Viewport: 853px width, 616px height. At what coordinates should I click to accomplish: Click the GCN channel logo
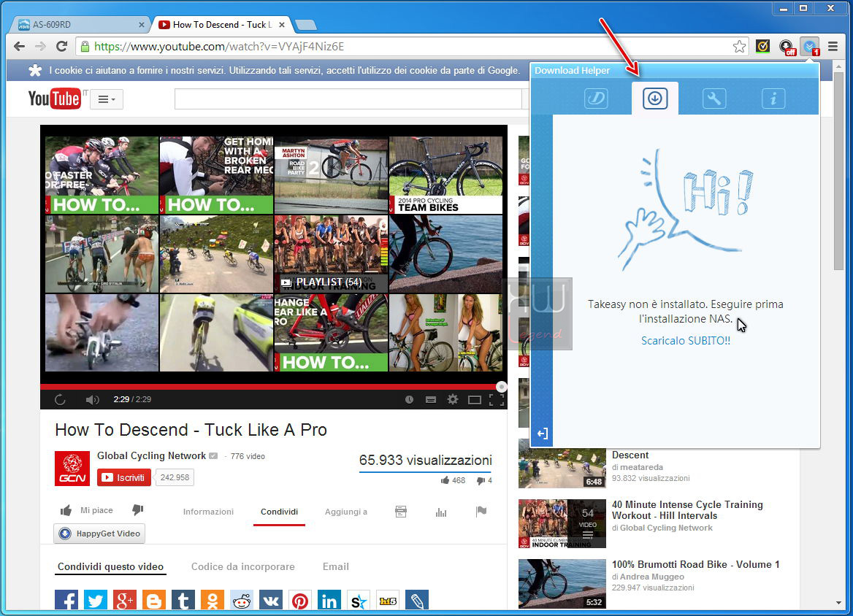tap(72, 468)
